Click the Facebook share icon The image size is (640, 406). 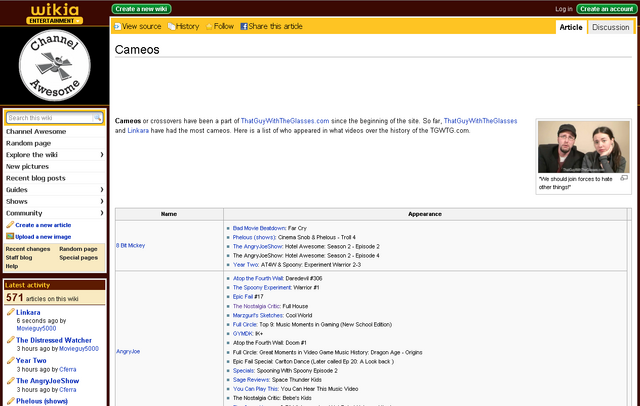(244, 27)
